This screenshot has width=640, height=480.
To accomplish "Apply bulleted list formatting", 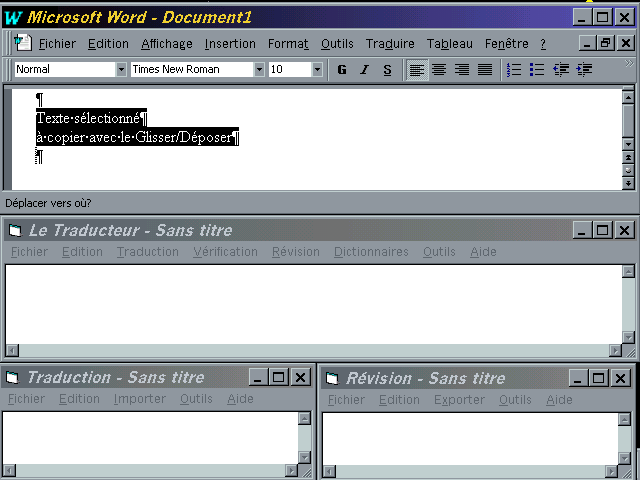I will [x=537, y=70].
